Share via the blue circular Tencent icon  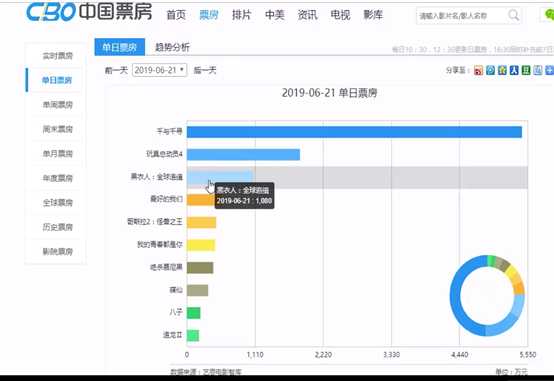[x=490, y=70]
